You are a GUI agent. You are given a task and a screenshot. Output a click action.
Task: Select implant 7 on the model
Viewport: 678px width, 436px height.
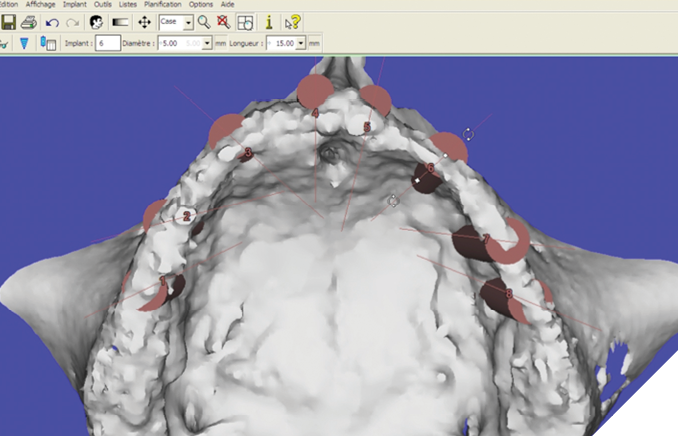pyautogui.click(x=486, y=239)
